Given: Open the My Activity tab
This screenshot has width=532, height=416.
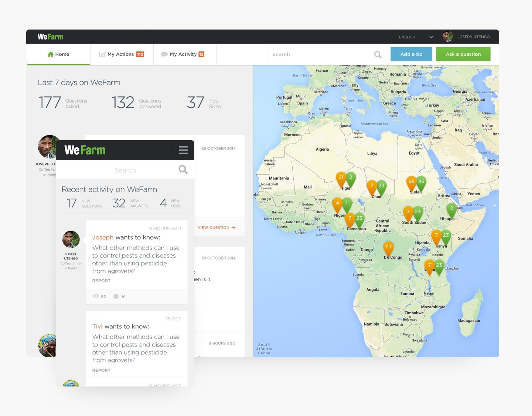Looking at the screenshot, I should (x=185, y=54).
